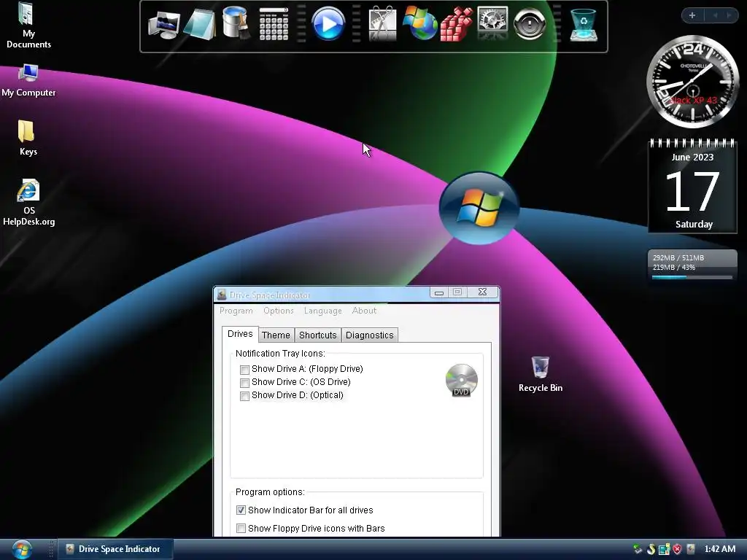Click the safely remove hardware tray icon
The width and height of the screenshot is (747, 560).
tap(638, 549)
